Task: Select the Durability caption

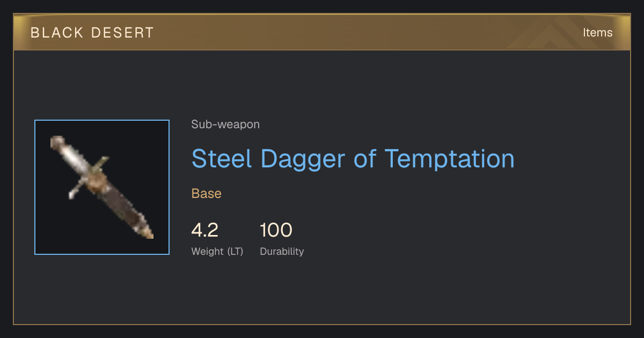Action: 282,251
